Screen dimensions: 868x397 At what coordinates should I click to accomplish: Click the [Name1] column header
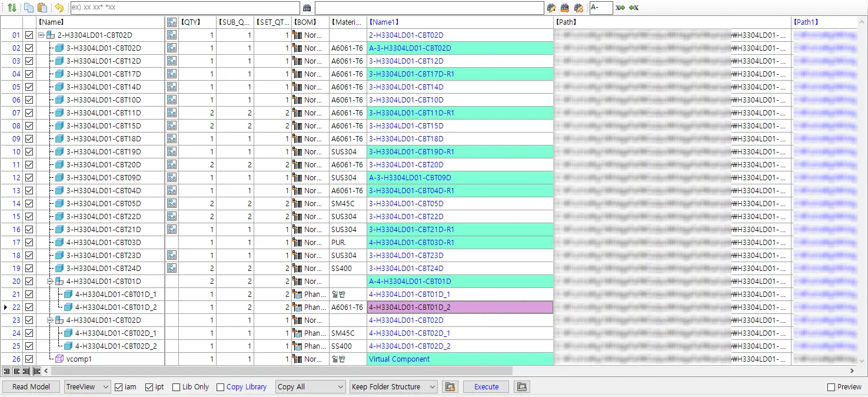pyautogui.click(x=460, y=22)
